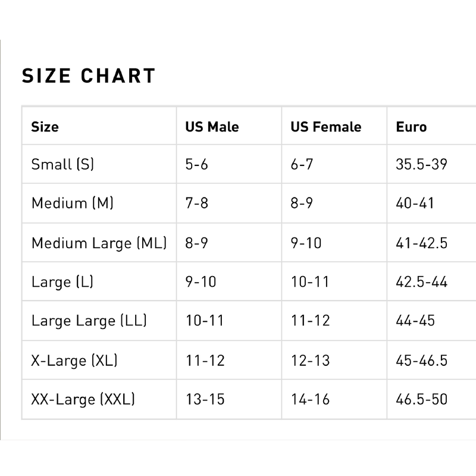
Task: Click the Euro 45-46.5 cell
Action: 421,361
